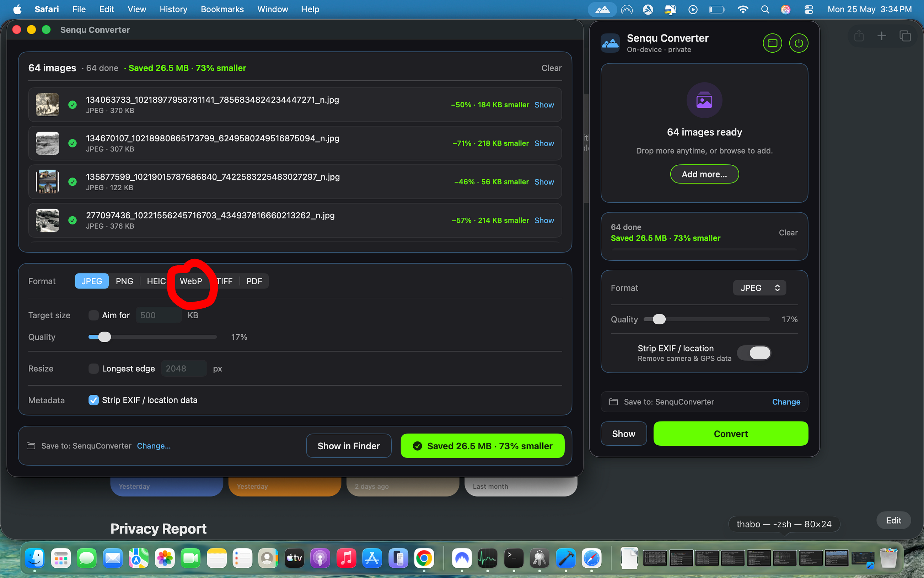Click the 3:34 PM clock in menu bar
Viewport: 924px width, 578px height.
click(x=896, y=10)
